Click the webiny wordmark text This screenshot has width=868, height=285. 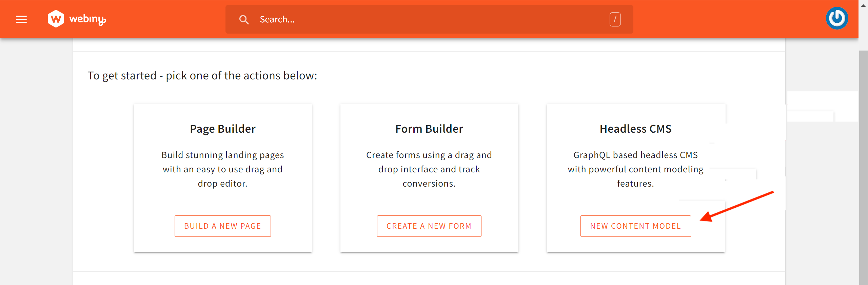pos(87,19)
